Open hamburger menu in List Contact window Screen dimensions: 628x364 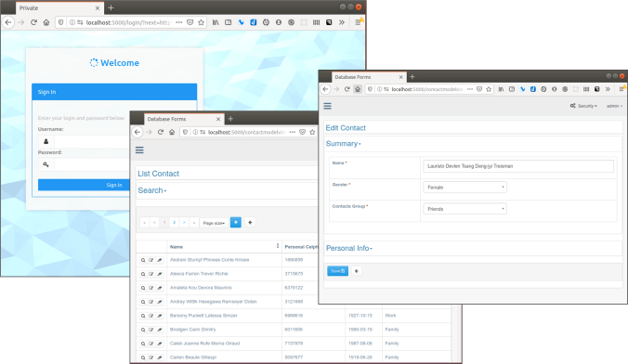click(x=139, y=149)
